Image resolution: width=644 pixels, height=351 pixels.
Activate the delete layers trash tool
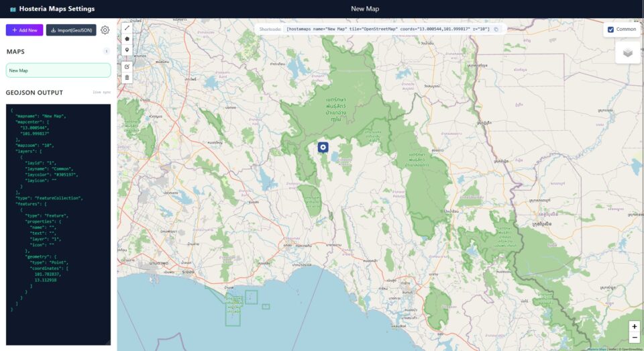click(127, 78)
